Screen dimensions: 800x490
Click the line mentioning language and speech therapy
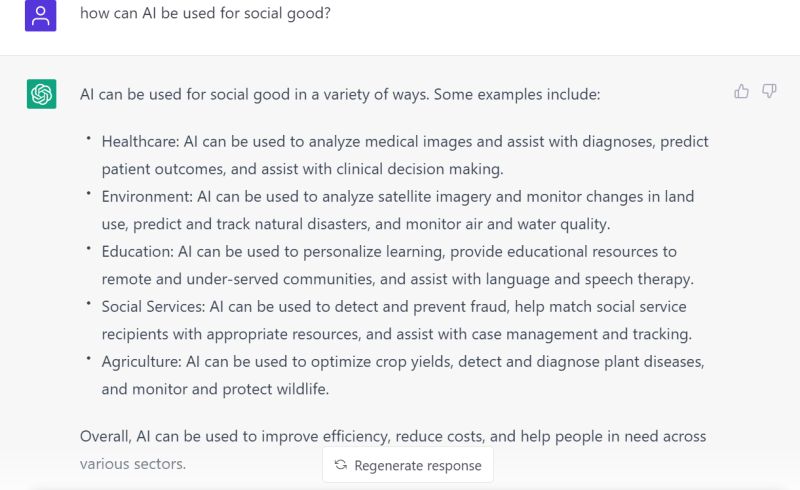click(x=397, y=279)
